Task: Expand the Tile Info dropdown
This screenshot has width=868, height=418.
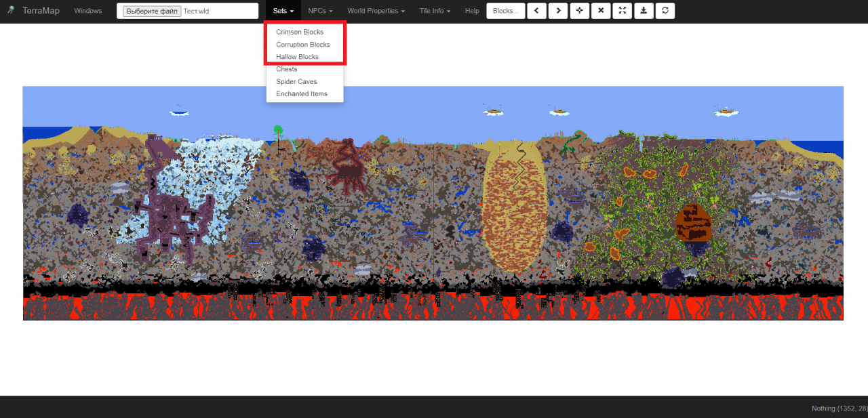Action: click(x=435, y=11)
